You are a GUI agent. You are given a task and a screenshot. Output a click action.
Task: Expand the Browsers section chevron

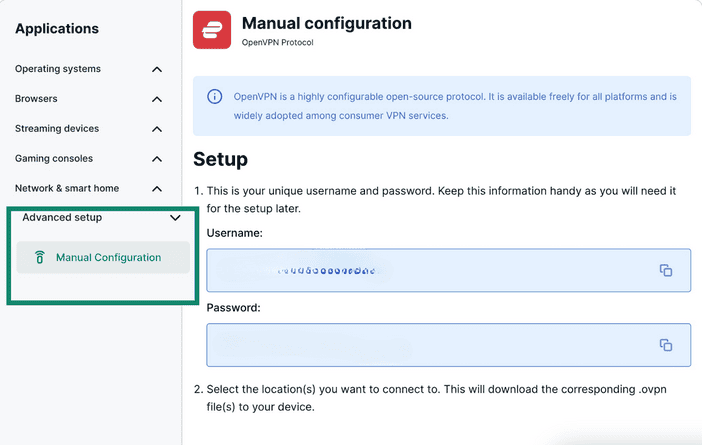coord(157,99)
